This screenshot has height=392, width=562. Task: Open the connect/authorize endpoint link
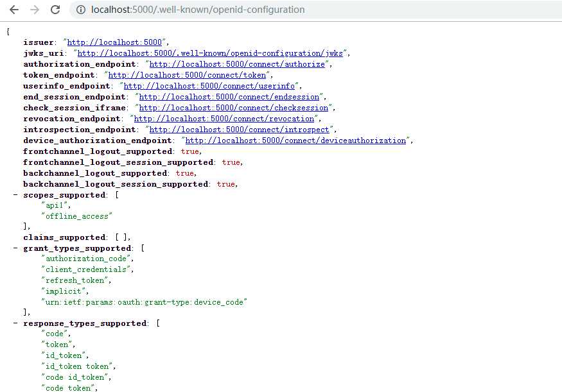point(237,64)
